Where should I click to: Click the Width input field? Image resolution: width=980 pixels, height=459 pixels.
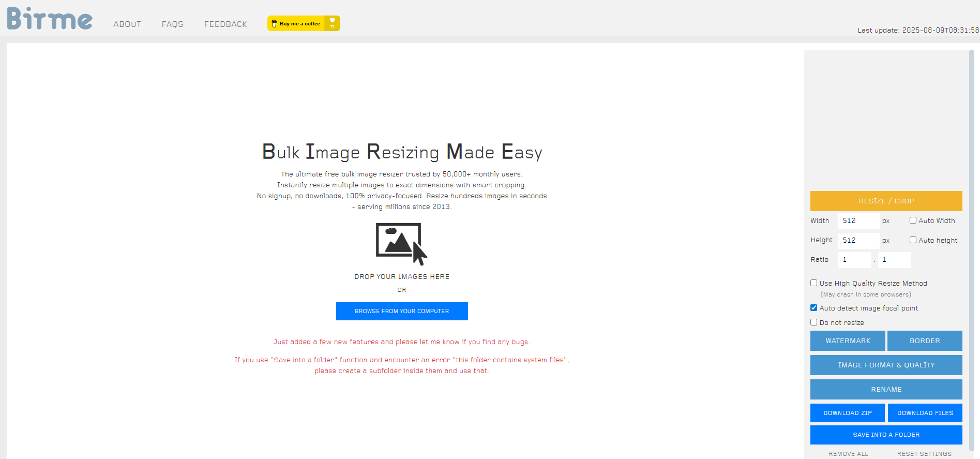[x=858, y=221]
